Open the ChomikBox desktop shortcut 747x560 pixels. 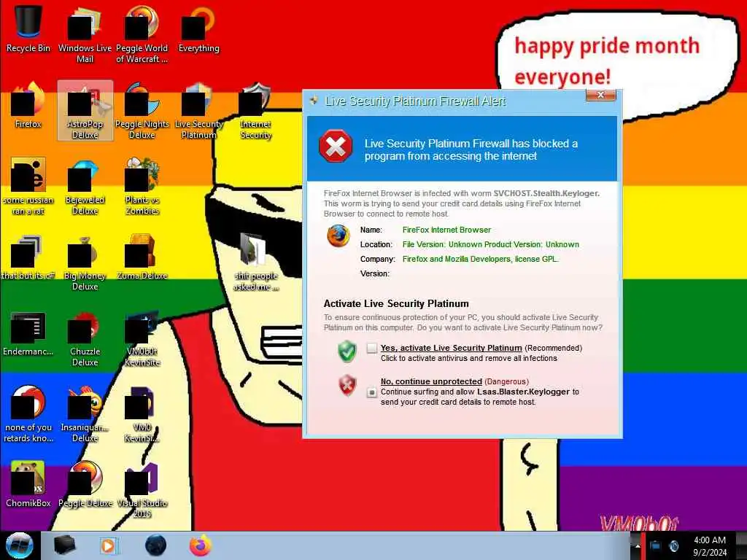pyautogui.click(x=28, y=485)
